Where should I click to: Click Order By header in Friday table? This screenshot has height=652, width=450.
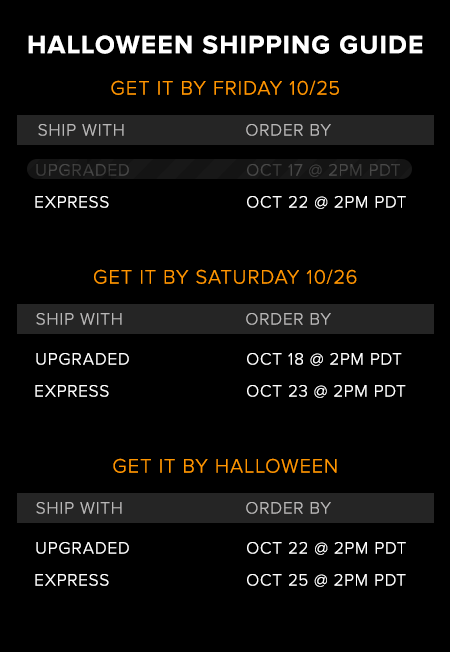click(288, 130)
